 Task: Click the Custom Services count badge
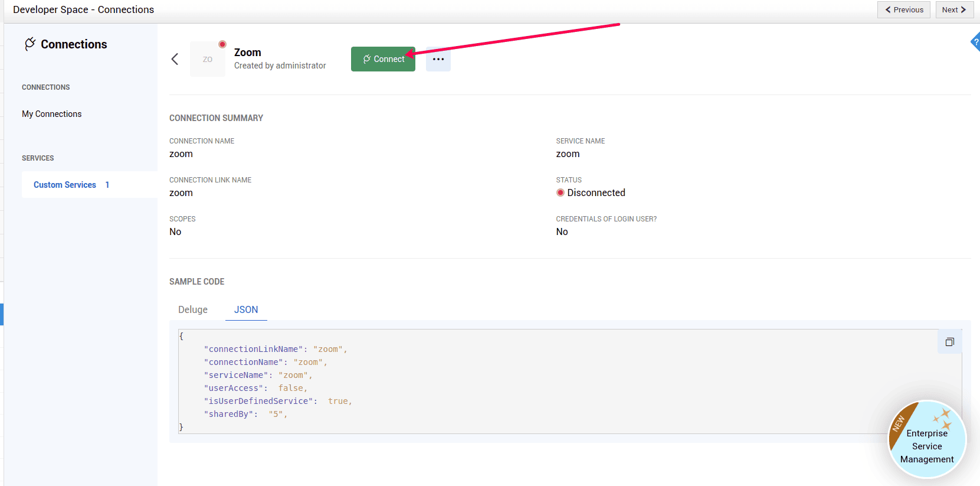[107, 185]
